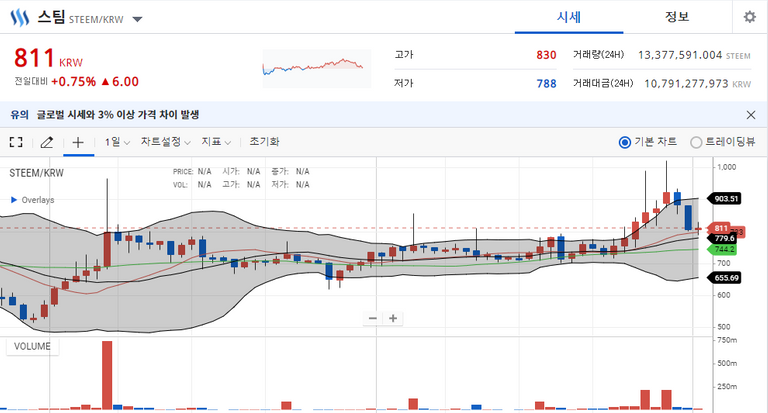Click the tallest red volume bar

click(107, 375)
